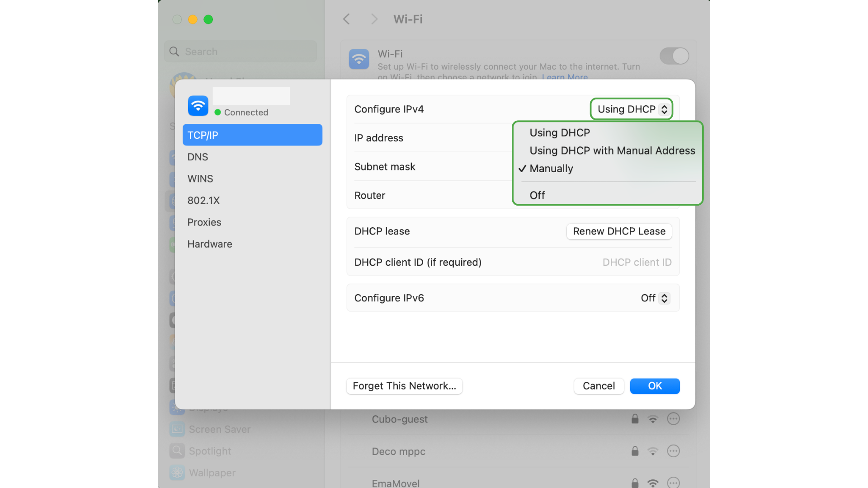Go back with the left chevron
Image resolution: width=868 pixels, height=488 pixels.
[346, 19]
